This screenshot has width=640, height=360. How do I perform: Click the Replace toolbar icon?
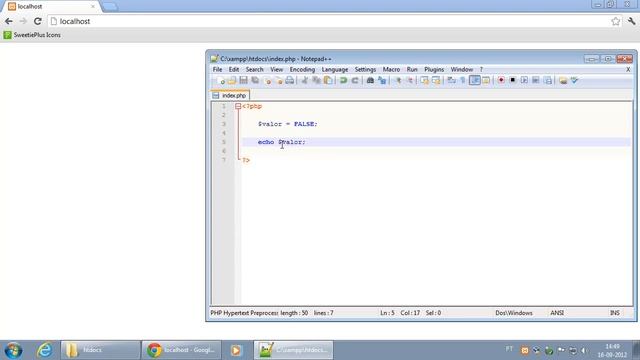(382, 80)
